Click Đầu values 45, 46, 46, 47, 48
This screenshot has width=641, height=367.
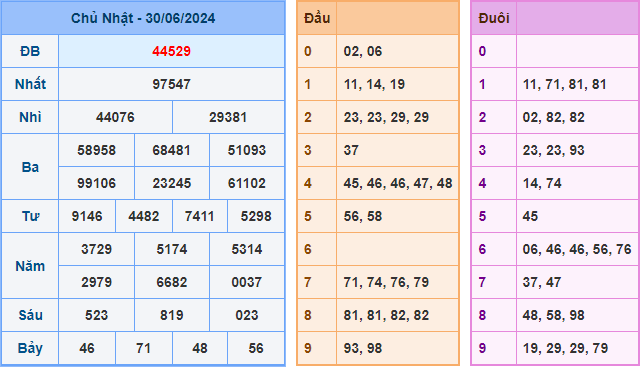[398, 183]
